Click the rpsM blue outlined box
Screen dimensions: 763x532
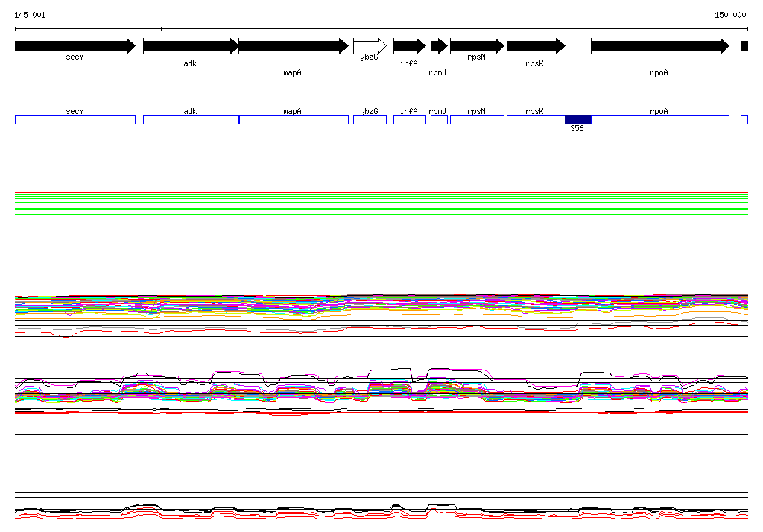coord(478,120)
